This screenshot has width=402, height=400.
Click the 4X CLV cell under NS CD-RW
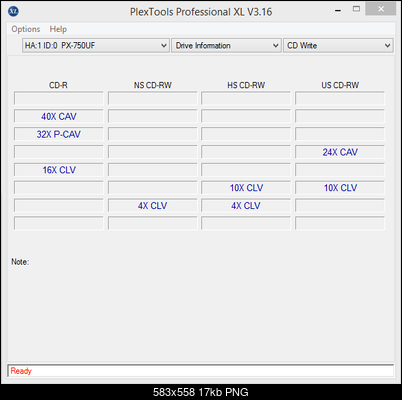tap(152, 206)
